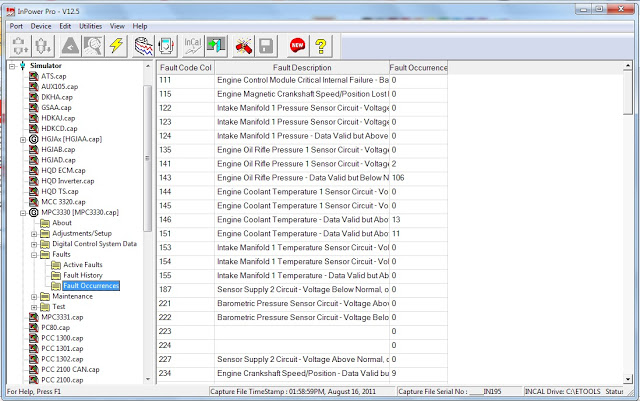Collapse the Faults folder node

click(x=34, y=254)
